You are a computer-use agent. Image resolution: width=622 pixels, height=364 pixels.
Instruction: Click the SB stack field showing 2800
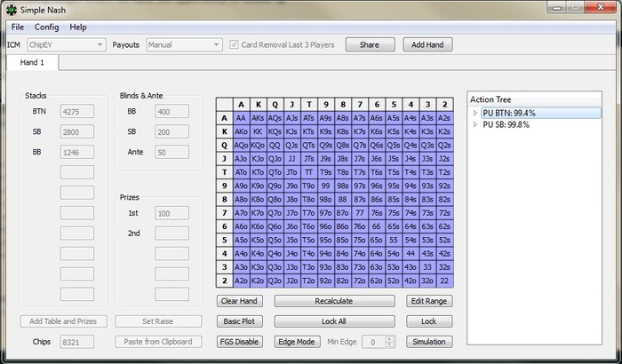coord(77,131)
